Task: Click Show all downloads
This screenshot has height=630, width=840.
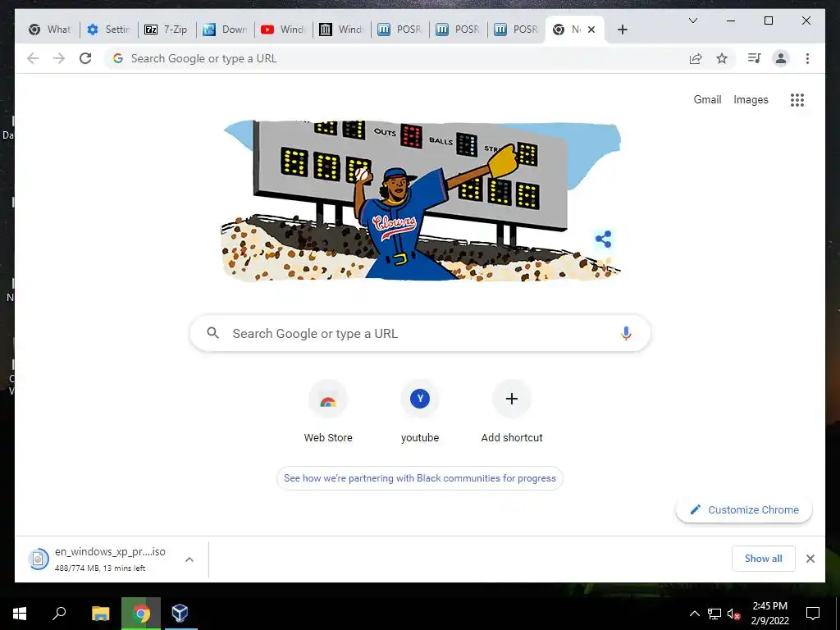Action: point(763,559)
